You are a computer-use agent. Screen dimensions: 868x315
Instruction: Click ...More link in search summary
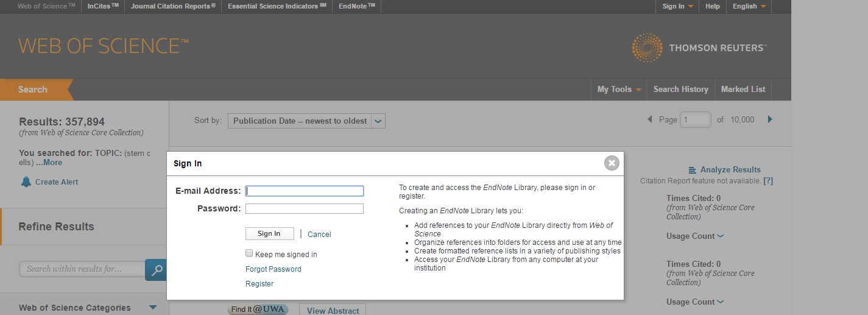tap(49, 163)
